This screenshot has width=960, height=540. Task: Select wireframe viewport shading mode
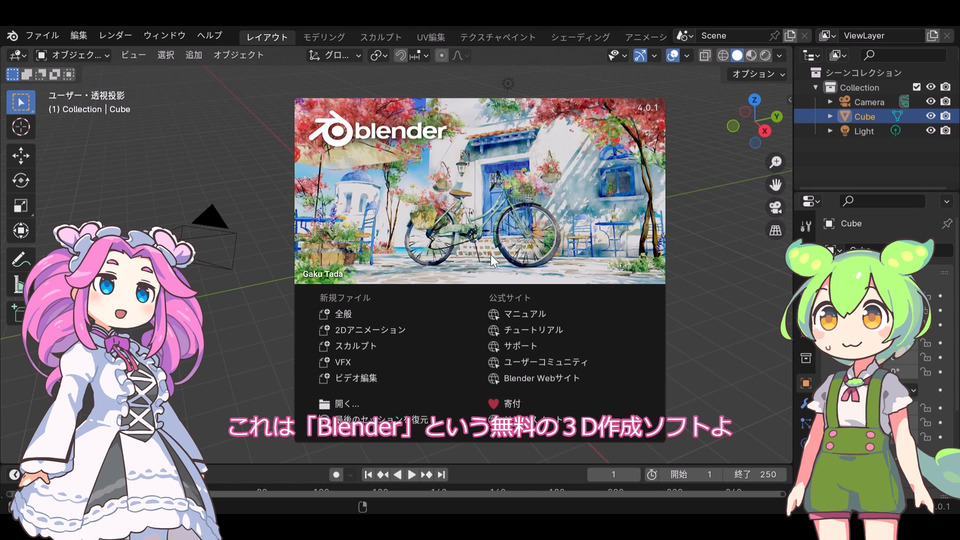tap(723, 55)
